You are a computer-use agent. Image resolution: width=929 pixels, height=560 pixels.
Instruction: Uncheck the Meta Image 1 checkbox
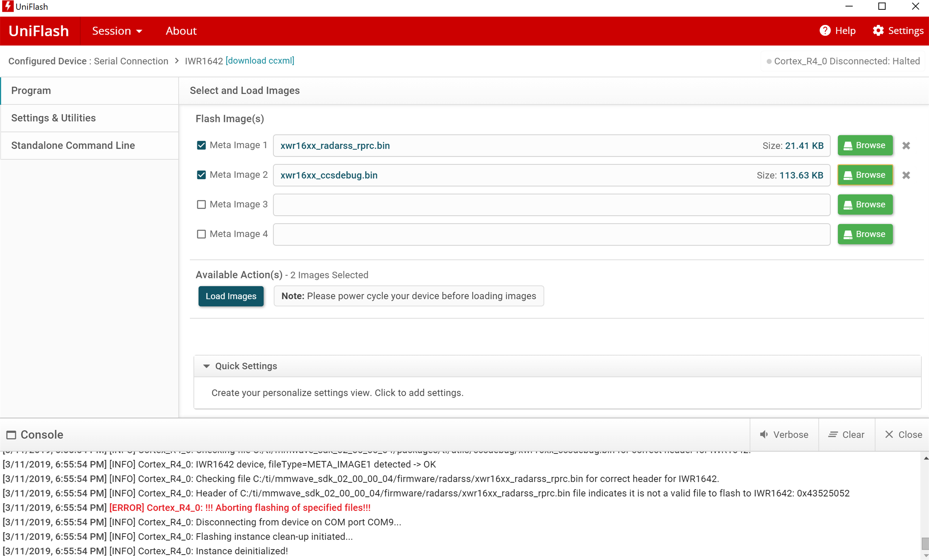click(x=201, y=145)
